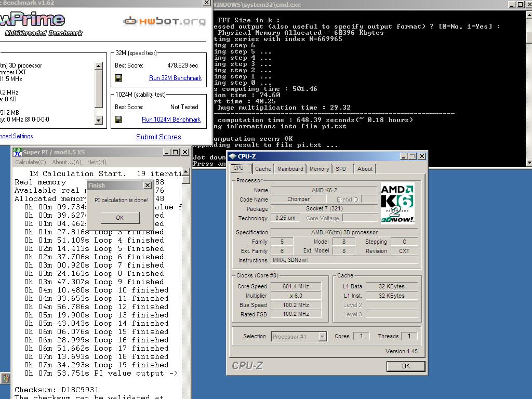Click the Code Name Chomper field

299,199
